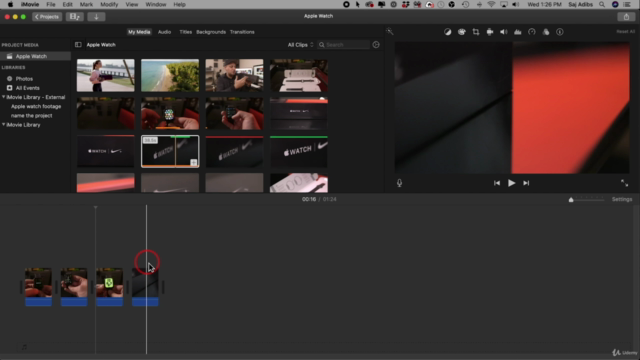
Task: Select the Crop tool
Action: pos(476,32)
